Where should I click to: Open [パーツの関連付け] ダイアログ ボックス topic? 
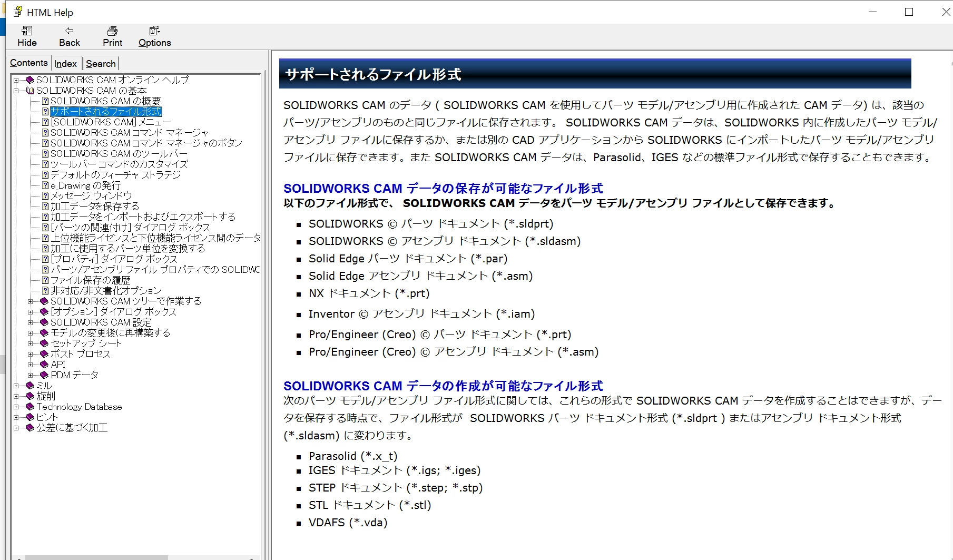click(130, 228)
